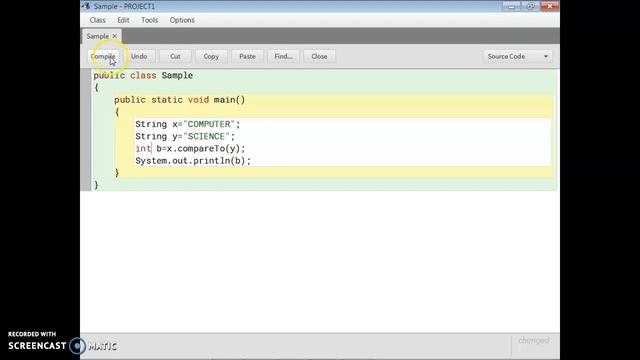640x360 pixels.
Task: Open the Find... dialog
Action: [x=283, y=56]
